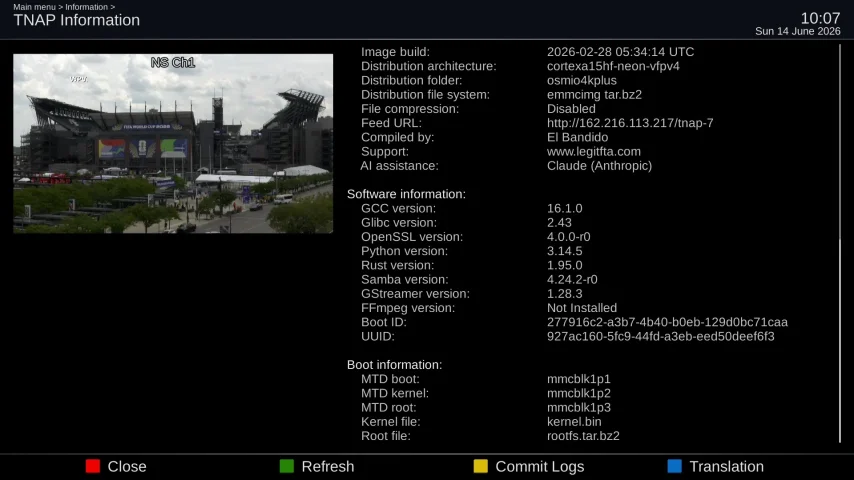Click the FFmpeg Not Installed value
This screenshot has height=480, width=854.
[x=582, y=308]
